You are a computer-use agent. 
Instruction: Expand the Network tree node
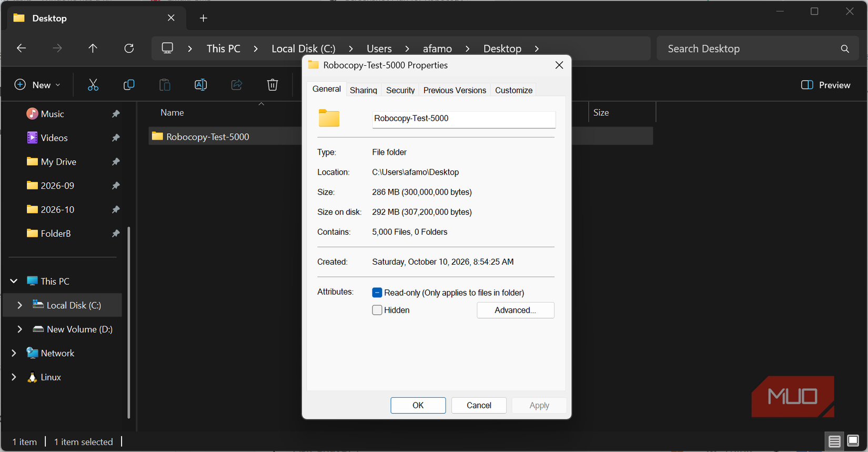click(x=14, y=353)
